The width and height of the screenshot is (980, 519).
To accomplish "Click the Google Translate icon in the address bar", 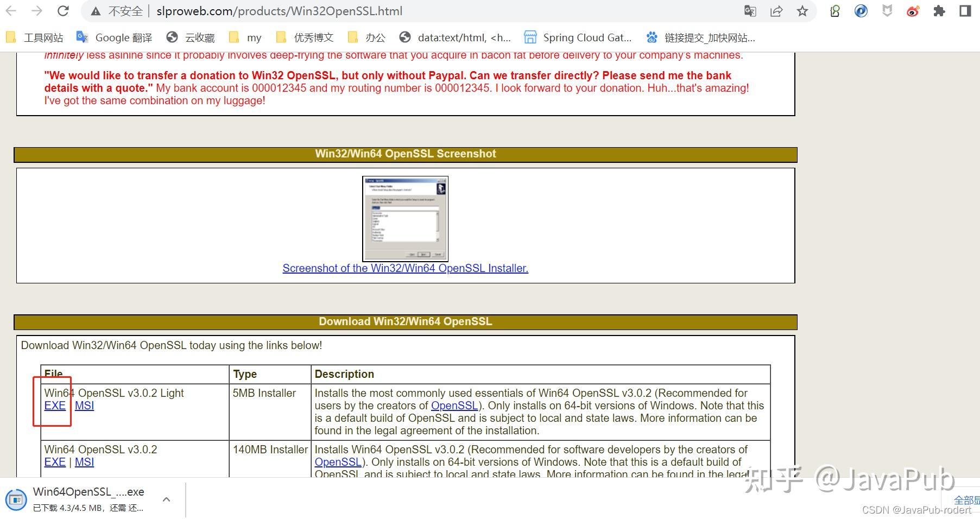I will 750,10.
